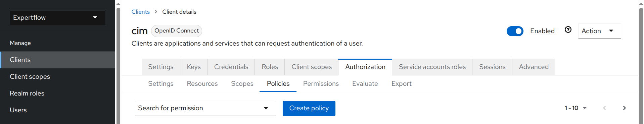Go to previous page of policies
644x124 pixels.
click(x=604, y=108)
